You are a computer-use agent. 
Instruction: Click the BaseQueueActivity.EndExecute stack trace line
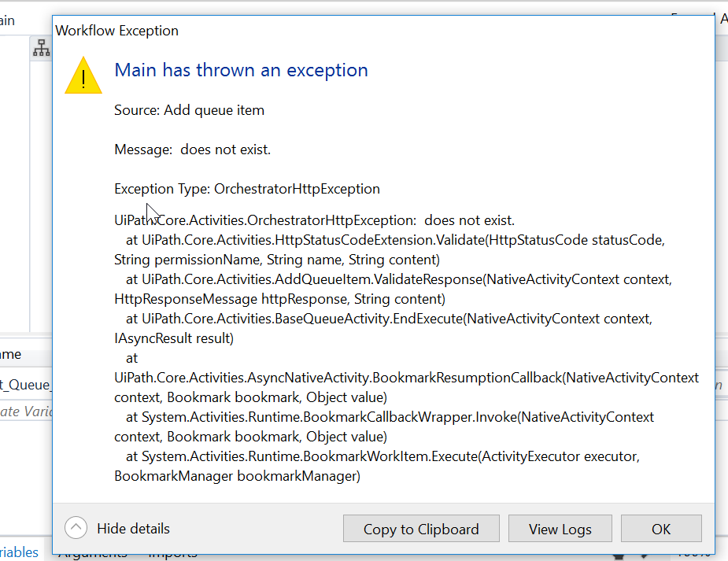click(x=389, y=319)
